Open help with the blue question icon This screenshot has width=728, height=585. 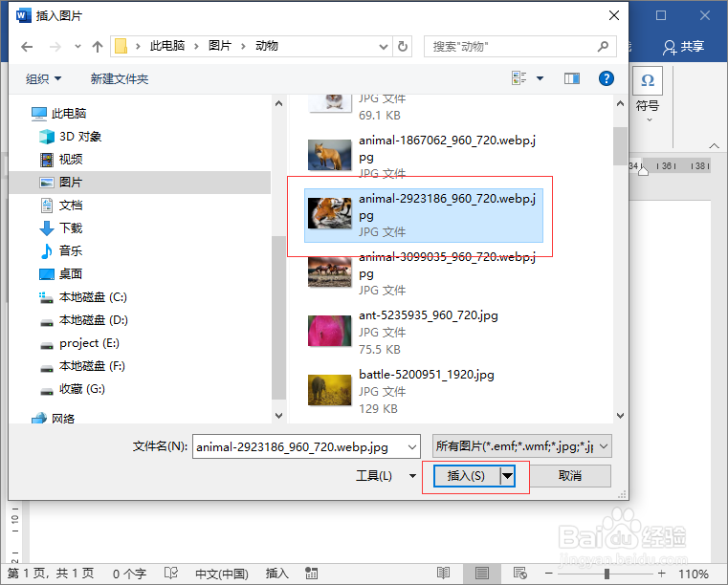tap(606, 78)
